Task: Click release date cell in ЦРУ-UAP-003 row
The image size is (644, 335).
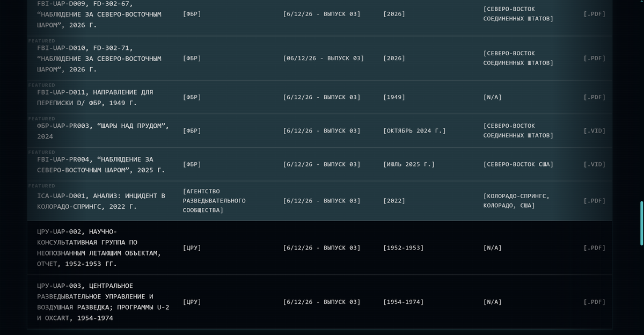Action: (x=322, y=302)
